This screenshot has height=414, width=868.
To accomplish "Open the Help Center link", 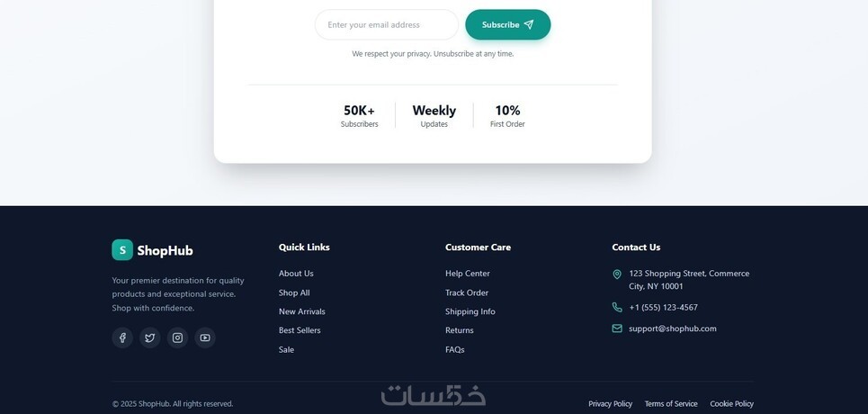I will click(x=468, y=274).
